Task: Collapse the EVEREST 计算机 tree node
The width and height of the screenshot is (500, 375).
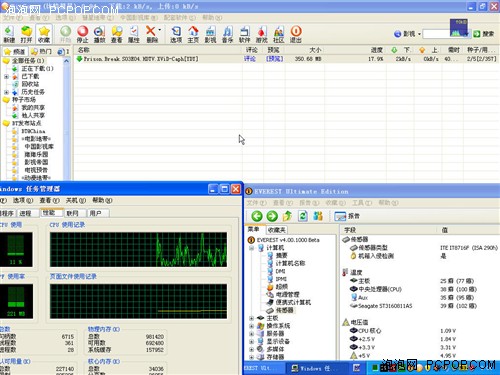Action: 252,248
